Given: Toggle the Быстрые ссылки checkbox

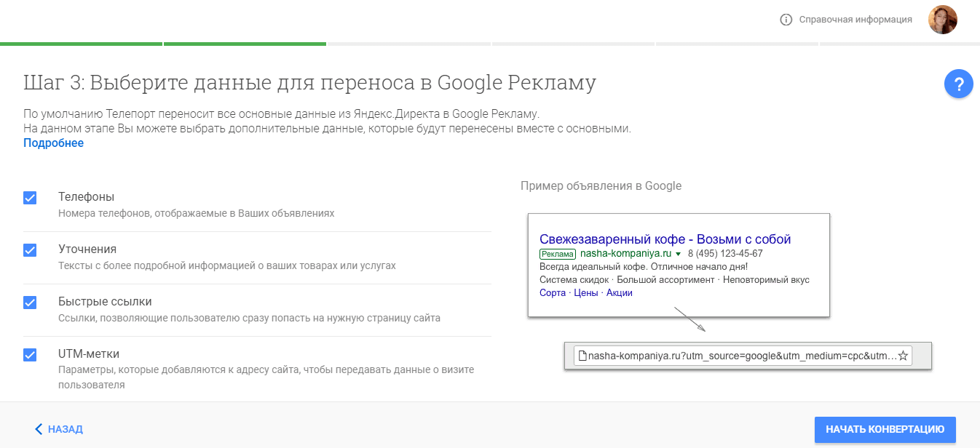Looking at the screenshot, I should tap(29, 303).
